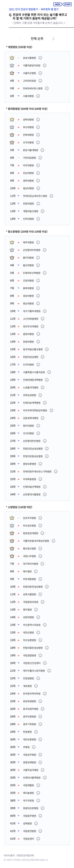Select the 전체 순위 heading
74x868 pixels.
(x=37, y=39)
